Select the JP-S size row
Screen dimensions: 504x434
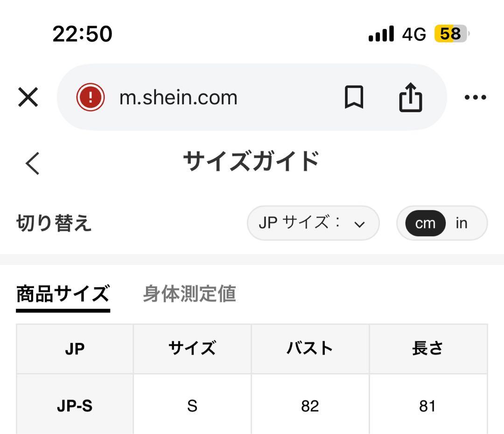[x=252, y=405]
